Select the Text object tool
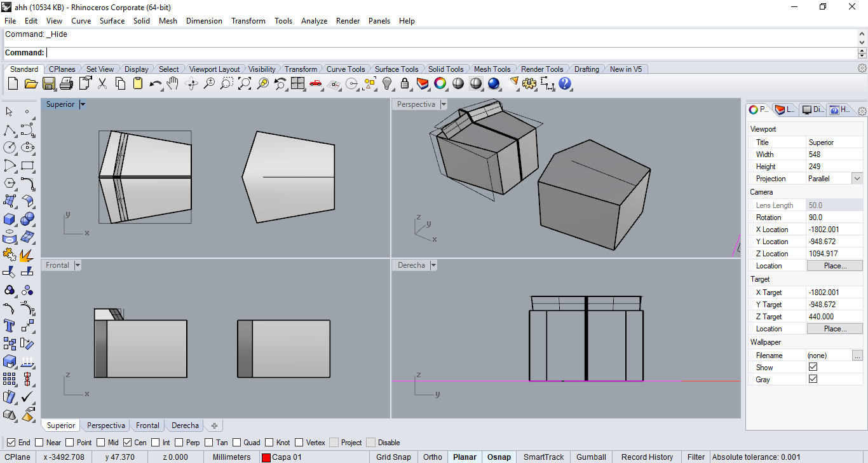Image resolution: width=868 pixels, height=463 pixels. [10, 326]
